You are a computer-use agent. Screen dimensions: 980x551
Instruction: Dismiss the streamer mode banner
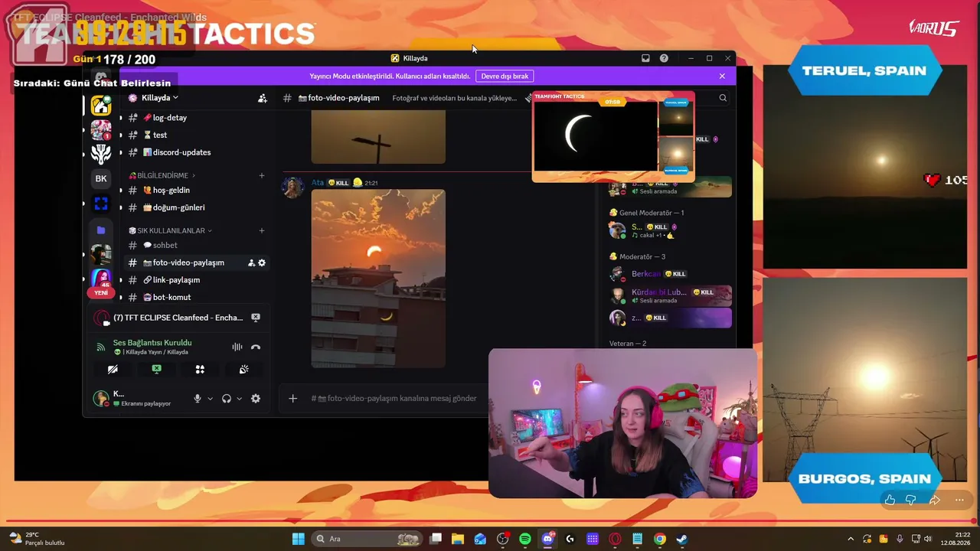pos(722,77)
